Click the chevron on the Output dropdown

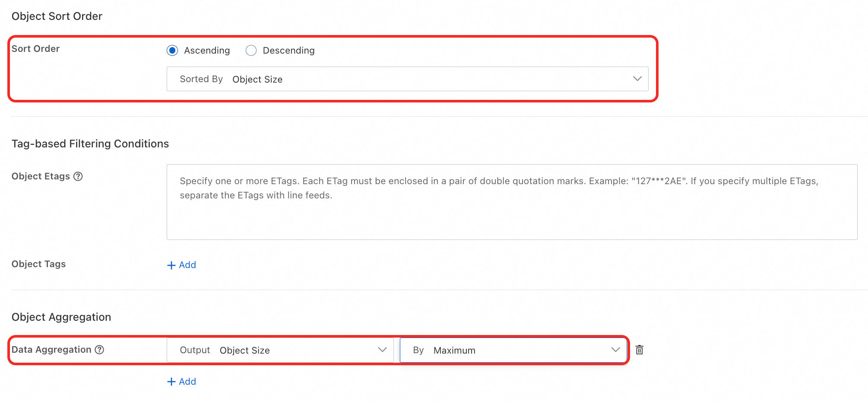[382, 350]
